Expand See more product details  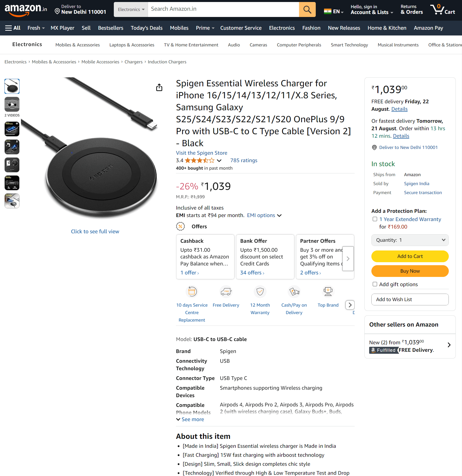(190, 419)
